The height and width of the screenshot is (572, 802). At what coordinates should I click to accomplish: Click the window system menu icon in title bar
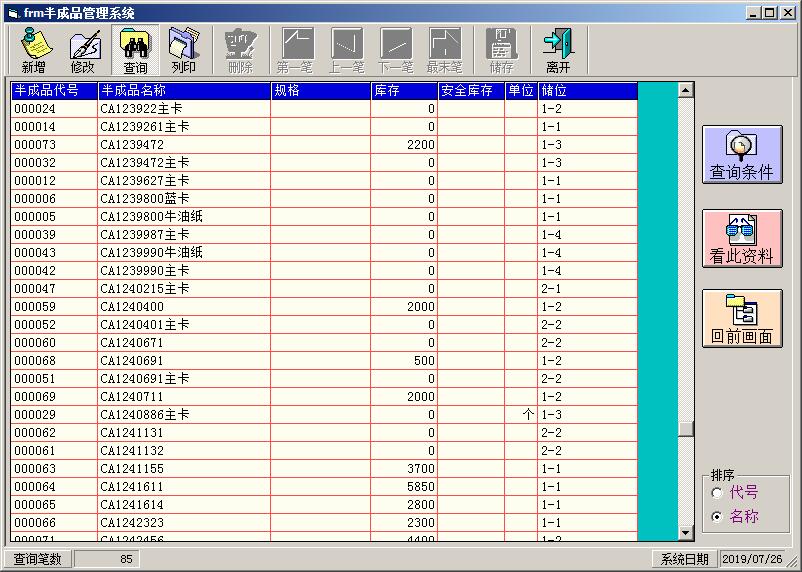[x=13, y=13]
